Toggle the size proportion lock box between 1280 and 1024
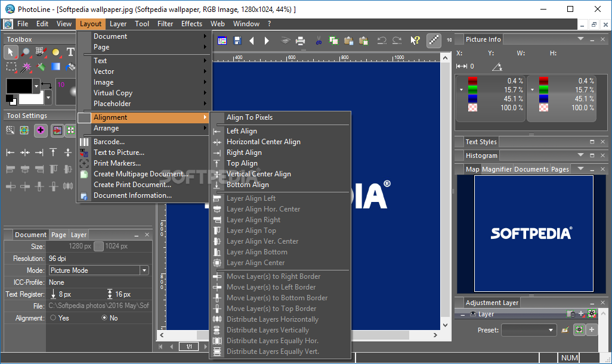This screenshot has height=364, width=612. [x=99, y=246]
